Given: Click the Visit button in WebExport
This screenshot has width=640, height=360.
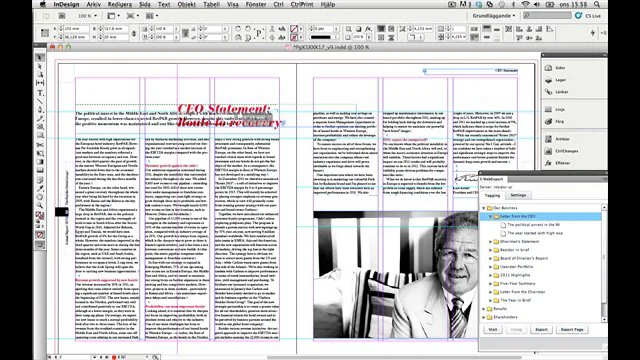Looking at the screenshot, I should click(x=493, y=329).
